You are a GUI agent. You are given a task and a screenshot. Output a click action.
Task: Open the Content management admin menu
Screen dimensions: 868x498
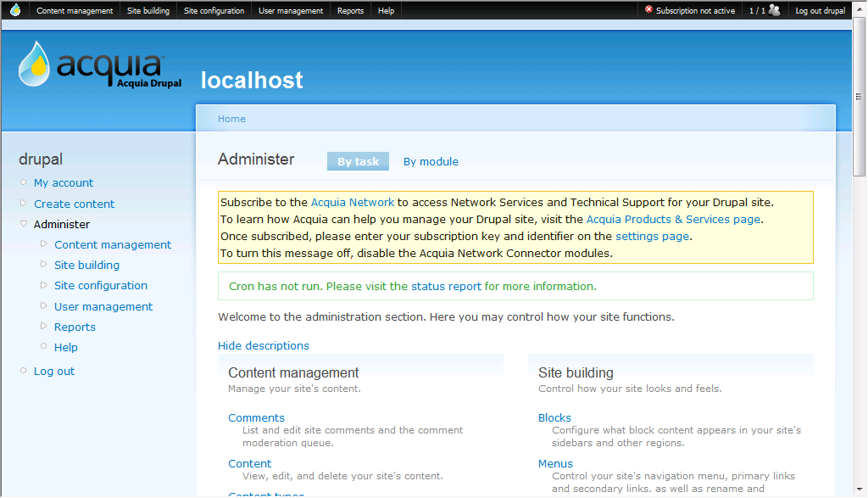pyautogui.click(x=75, y=10)
